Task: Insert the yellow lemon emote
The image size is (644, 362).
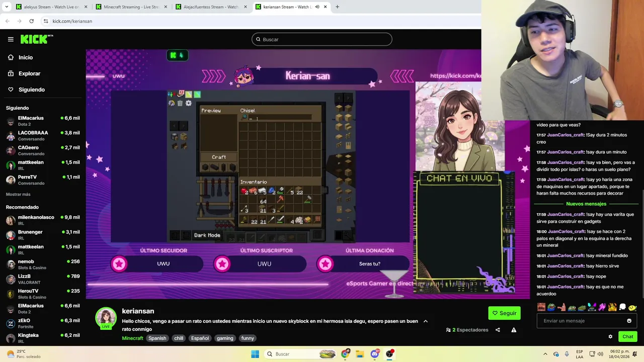Action: [x=632, y=307]
